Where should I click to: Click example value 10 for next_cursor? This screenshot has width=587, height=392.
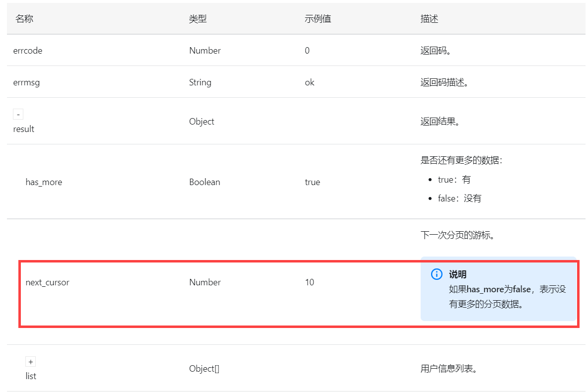click(x=309, y=282)
